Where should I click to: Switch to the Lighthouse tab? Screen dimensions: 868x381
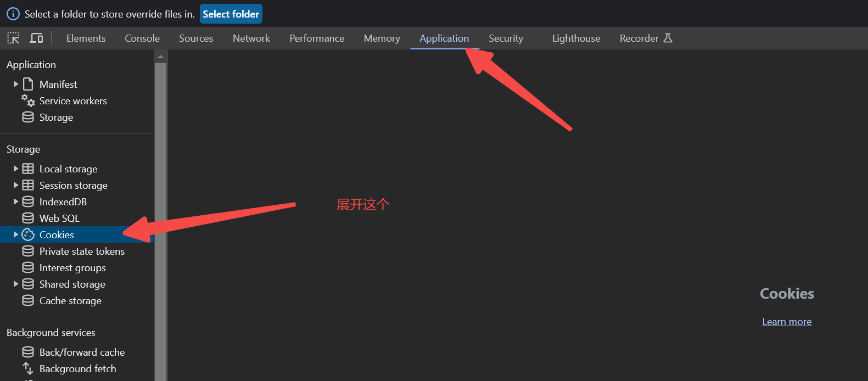(576, 38)
